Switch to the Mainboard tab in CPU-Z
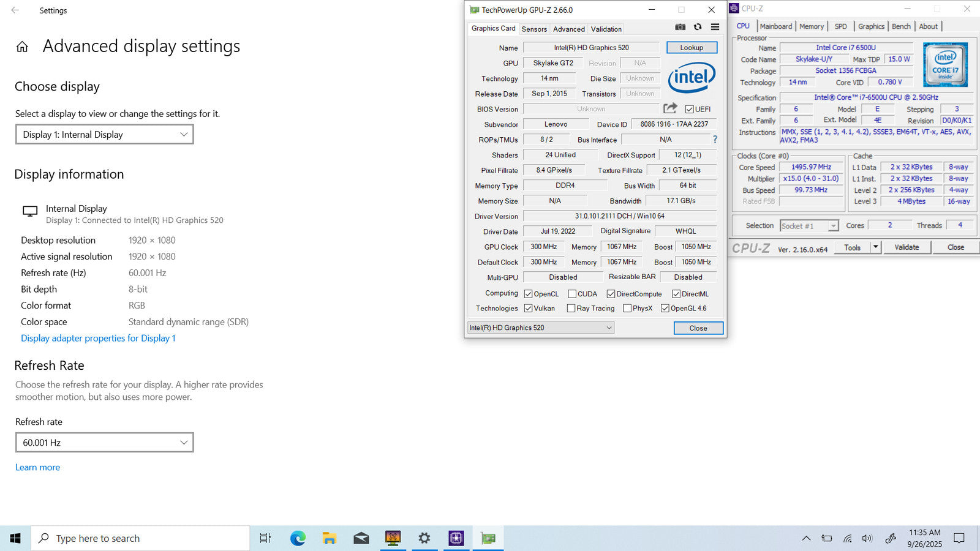 point(776,26)
